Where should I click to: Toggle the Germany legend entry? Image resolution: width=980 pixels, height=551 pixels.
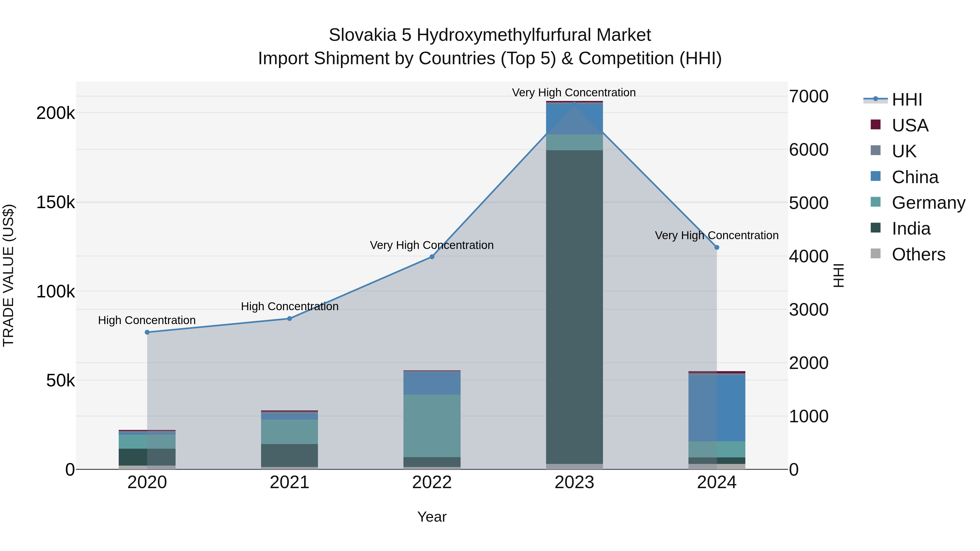pos(918,203)
